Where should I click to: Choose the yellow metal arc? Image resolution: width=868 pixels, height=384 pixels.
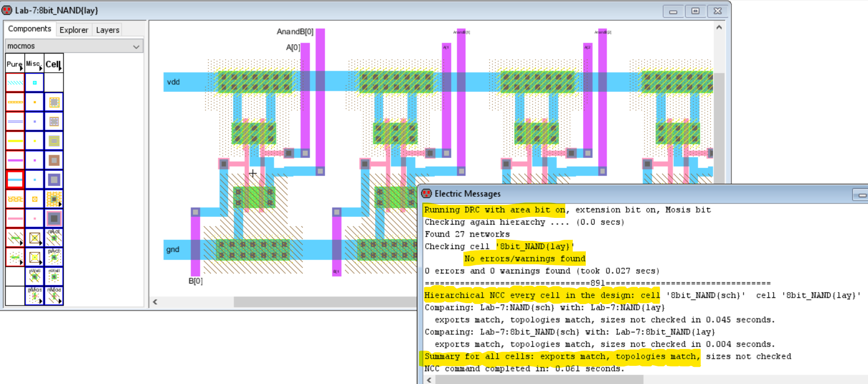click(x=15, y=141)
